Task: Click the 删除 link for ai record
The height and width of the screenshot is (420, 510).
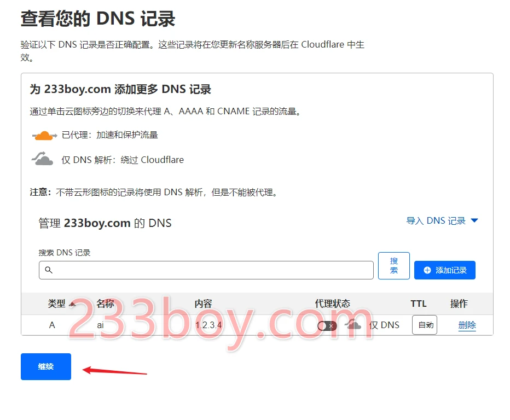Action: pyautogui.click(x=467, y=325)
